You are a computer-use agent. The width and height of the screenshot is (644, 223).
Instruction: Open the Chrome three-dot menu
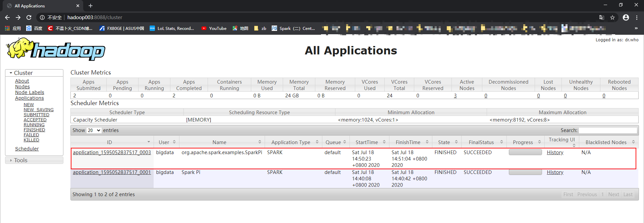637,17
